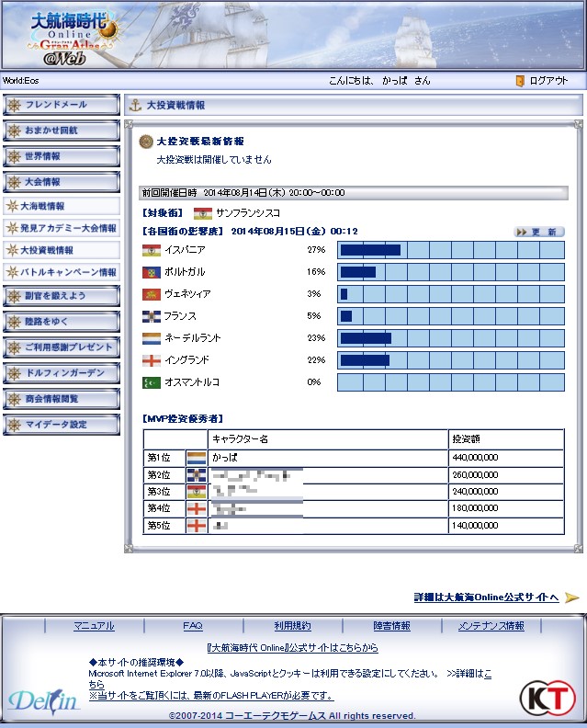
Task: Open the おまかせ回航 menu button
Action: point(62,131)
